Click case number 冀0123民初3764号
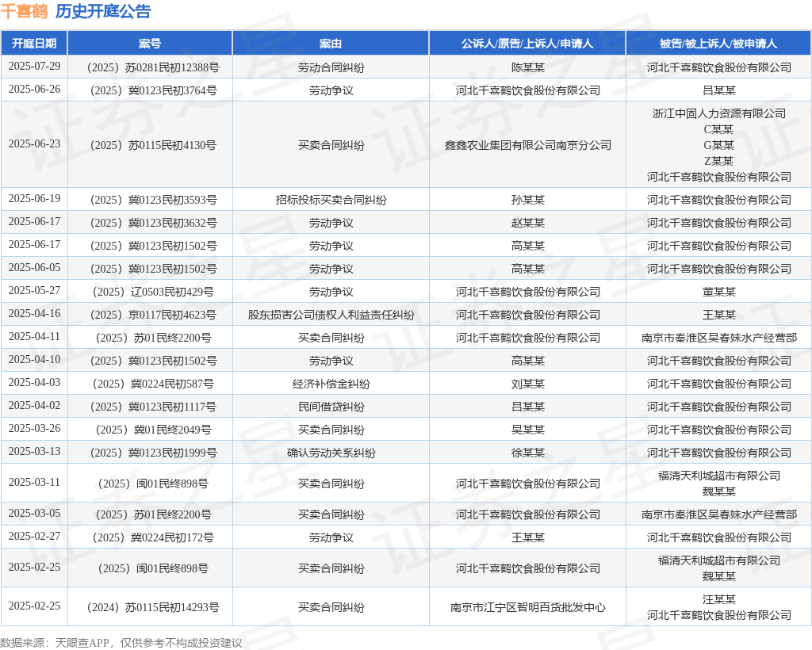This screenshot has height=650, width=812. pos(153,90)
